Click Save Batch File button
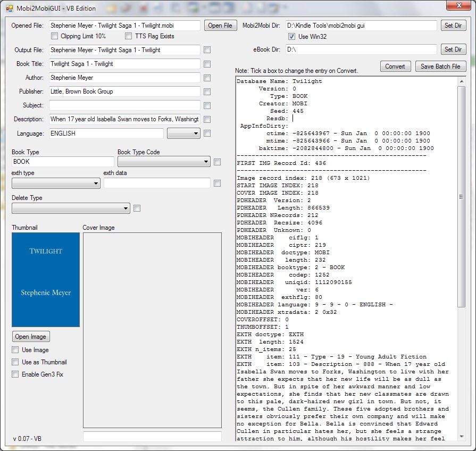Screen dimensions: 476x451 (441, 66)
